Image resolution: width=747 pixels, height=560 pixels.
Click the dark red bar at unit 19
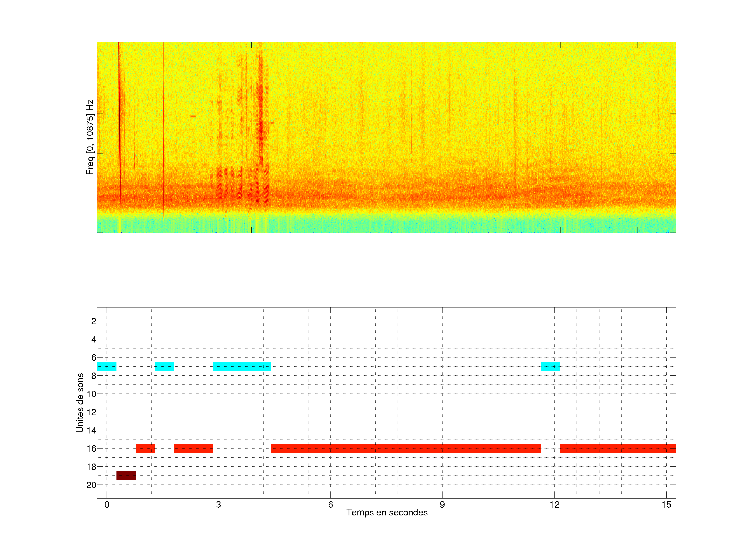pyautogui.click(x=126, y=475)
